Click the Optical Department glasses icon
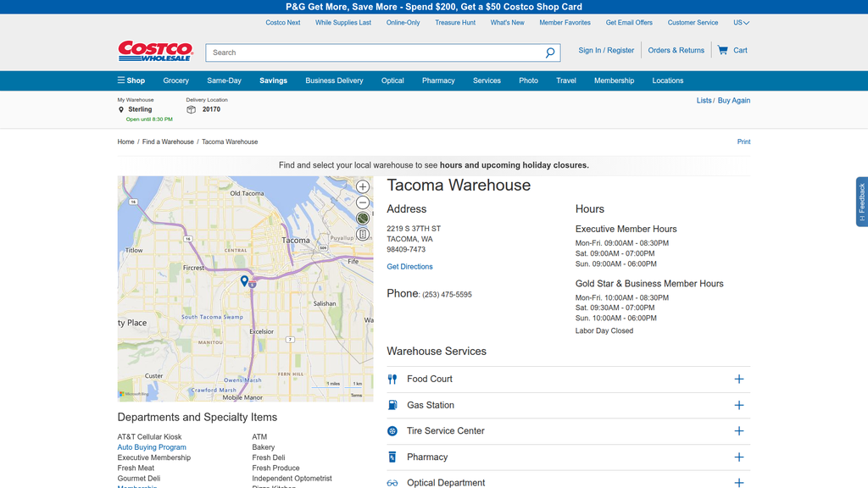The width and height of the screenshot is (868, 488). (392, 483)
